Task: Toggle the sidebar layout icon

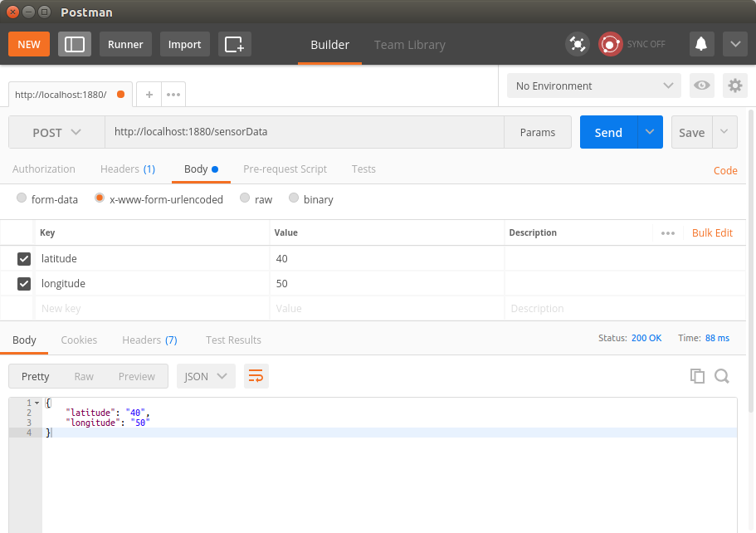Action: point(75,44)
